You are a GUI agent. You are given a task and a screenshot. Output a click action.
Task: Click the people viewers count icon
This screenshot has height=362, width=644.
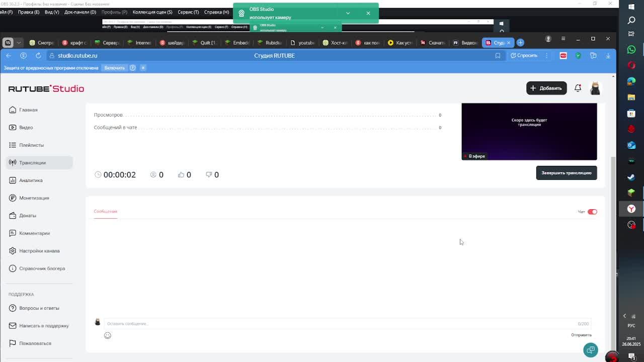(x=153, y=174)
